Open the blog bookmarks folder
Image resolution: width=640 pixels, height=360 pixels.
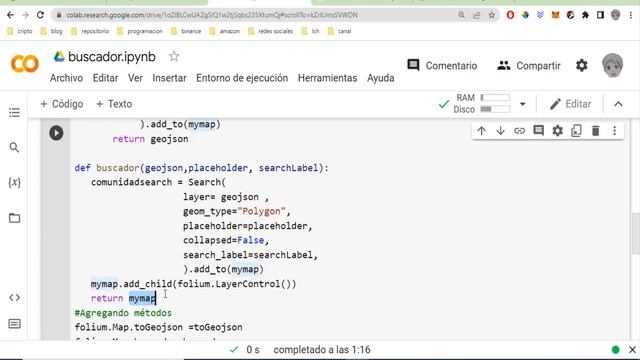pos(51,31)
